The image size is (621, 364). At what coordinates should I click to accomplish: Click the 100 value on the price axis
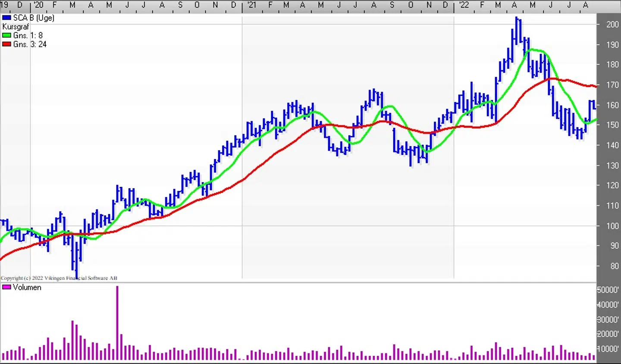point(612,226)
